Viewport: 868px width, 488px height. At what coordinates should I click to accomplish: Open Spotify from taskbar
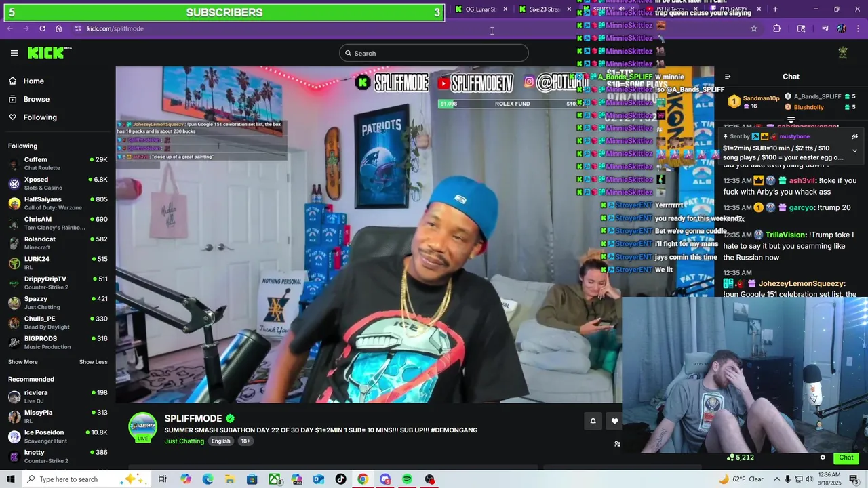tap(407, 479)
